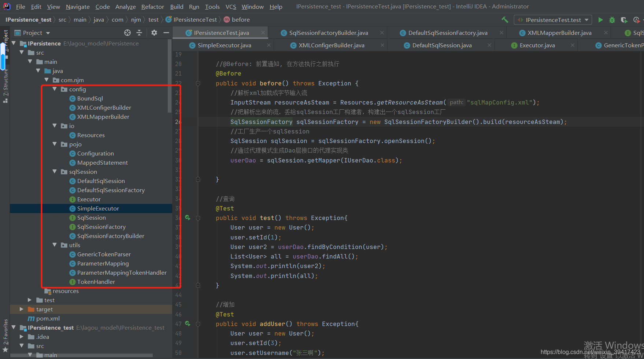This screenshot has width=644, height=359.
Task: Click the Project tree horizontal scrollbar
Action: (x=81, y=355)
